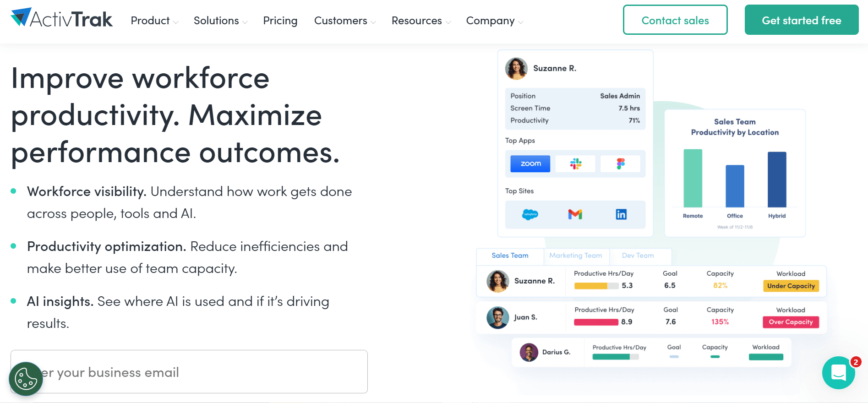Viewport: 868px width, 403px height.
Task: Expand the Solutions menu chevron
Action: (245, 22)
